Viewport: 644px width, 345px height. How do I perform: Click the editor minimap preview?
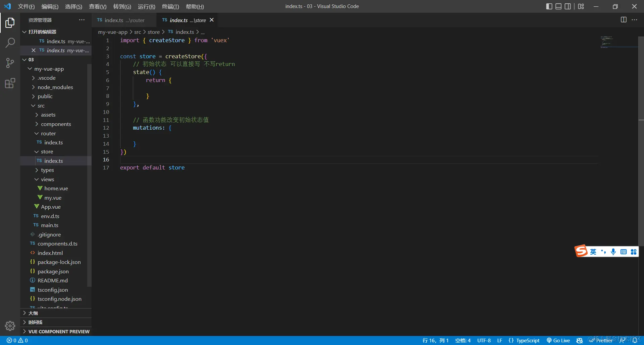pyautogui.click(x=619, y=42)
